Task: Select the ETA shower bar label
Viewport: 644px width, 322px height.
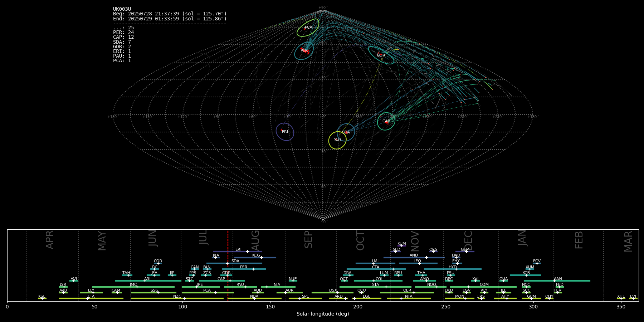Action: coord(91,297)
